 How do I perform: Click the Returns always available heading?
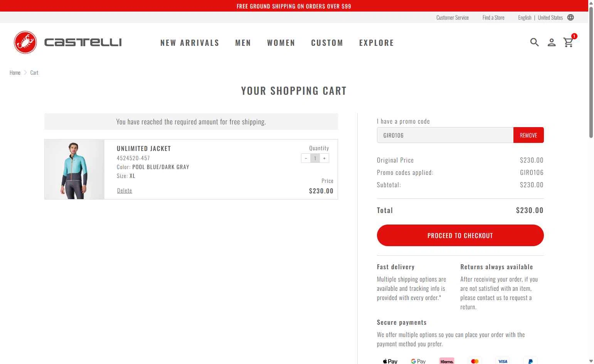496,267
